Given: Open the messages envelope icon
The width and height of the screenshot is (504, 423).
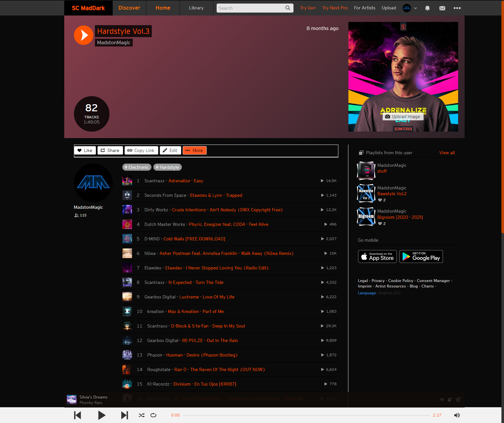Looking at the screenshot, I should tap(442, 8).
